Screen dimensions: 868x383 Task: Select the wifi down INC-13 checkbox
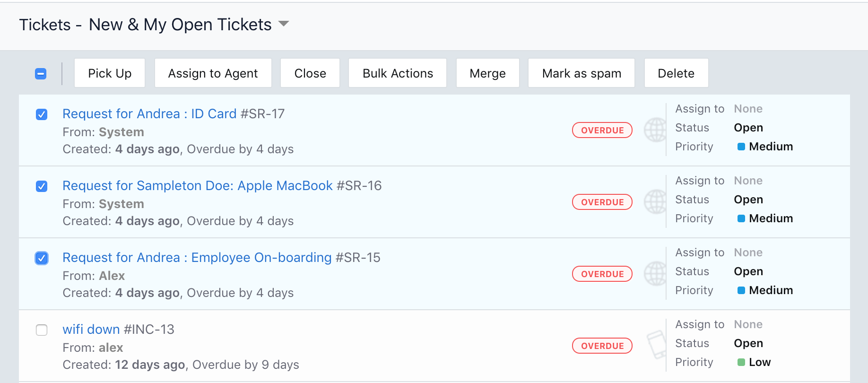click(x=42, y=330)
